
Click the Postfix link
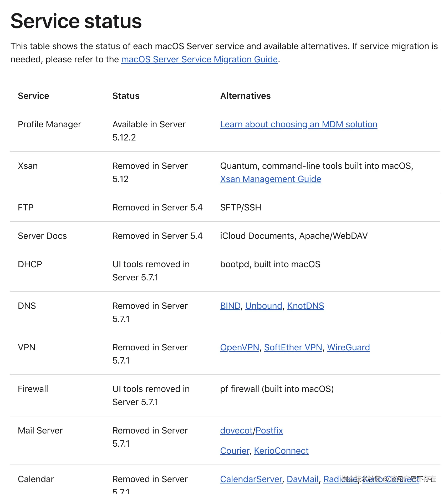tap(269, 431)
